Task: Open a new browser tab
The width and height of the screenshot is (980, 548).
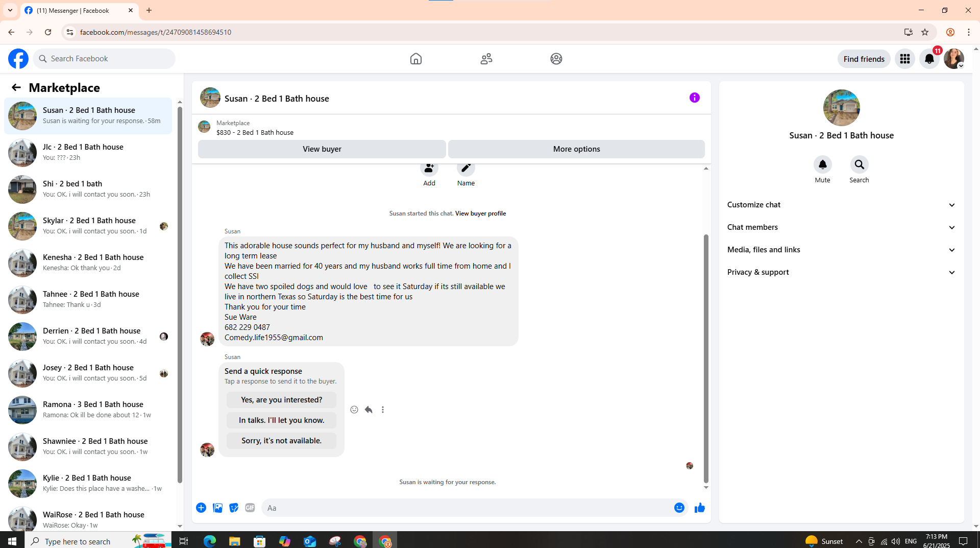Action: tap(149, 10)
